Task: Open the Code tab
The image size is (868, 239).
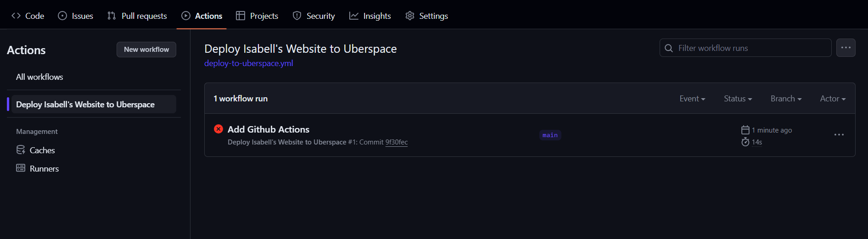Action: pyautogui.click(x=28, y=16)
